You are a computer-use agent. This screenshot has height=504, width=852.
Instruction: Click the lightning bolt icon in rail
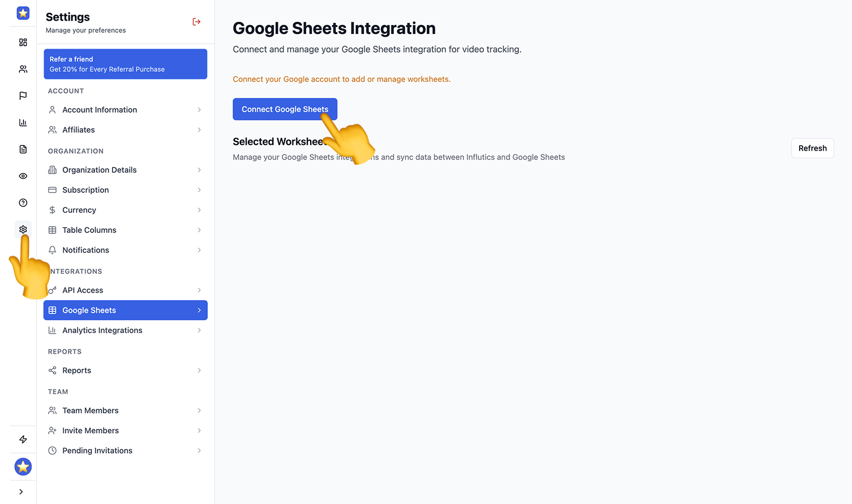[23, 439]
